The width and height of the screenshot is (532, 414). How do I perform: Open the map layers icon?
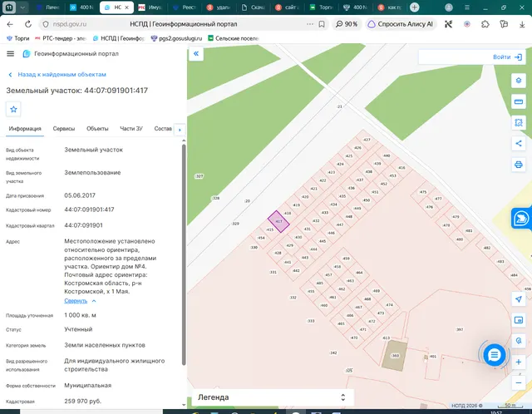coord(519,81)
